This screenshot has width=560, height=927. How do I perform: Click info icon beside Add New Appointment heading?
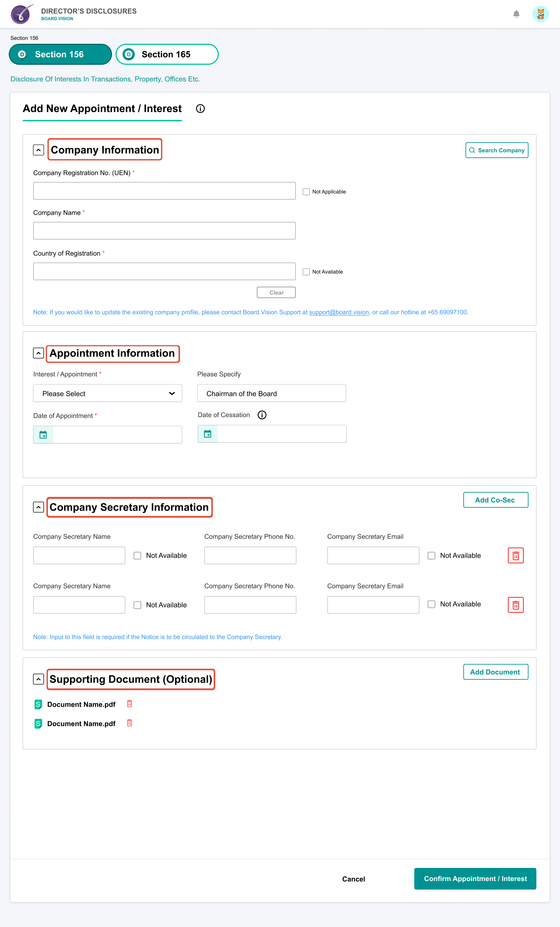coord(200,109)
